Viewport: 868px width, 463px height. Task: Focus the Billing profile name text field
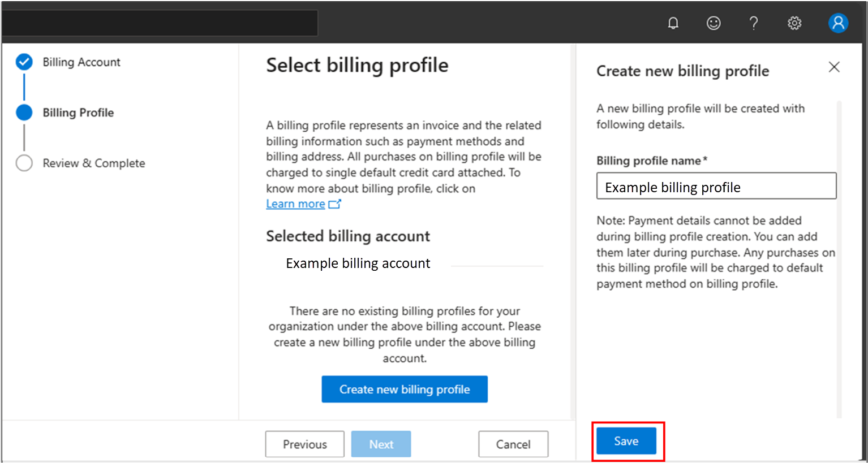pyautogui.click(x=716, y=187)
